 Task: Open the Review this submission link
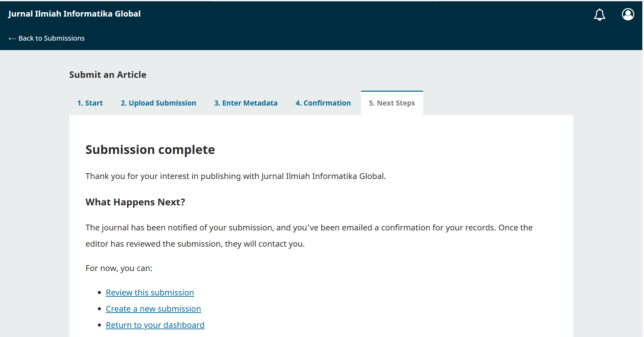[x=150, y=293]
